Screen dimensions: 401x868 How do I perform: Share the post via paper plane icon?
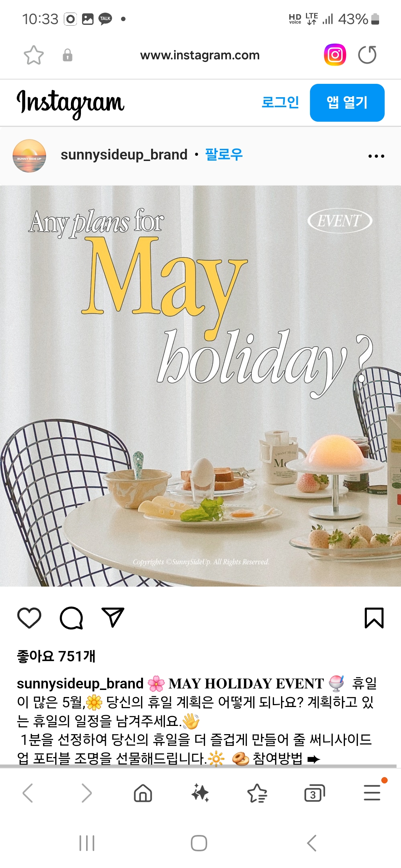(113, 618)
